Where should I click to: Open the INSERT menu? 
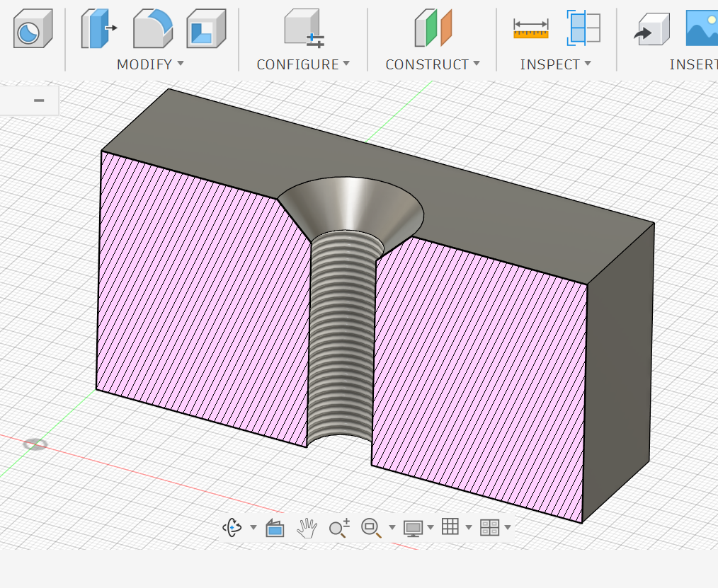coord(693,64)
